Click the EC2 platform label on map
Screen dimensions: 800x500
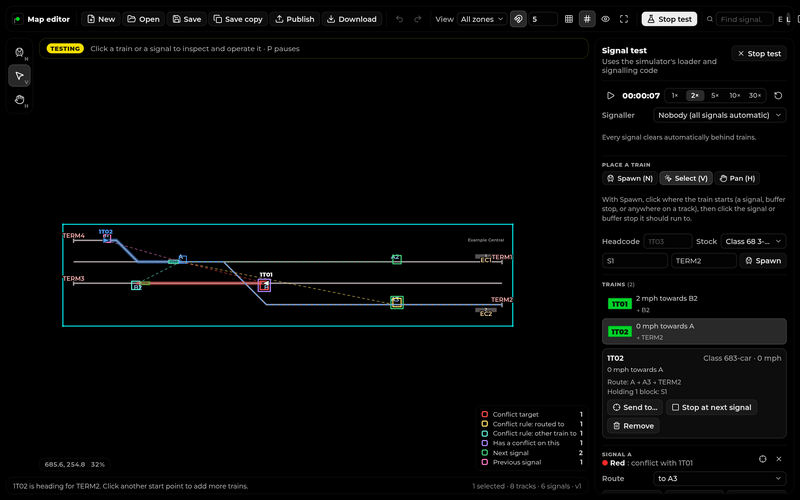486,314
